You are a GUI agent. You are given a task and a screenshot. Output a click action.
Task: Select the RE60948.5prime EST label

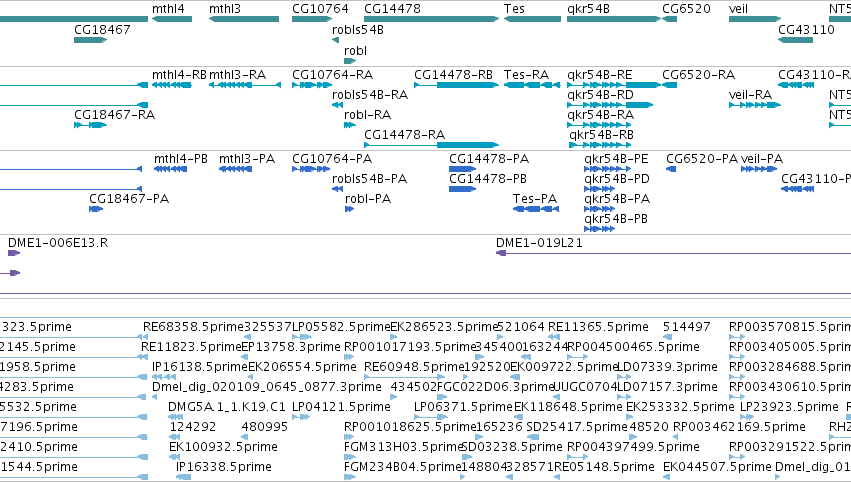[x=414, y=367]
